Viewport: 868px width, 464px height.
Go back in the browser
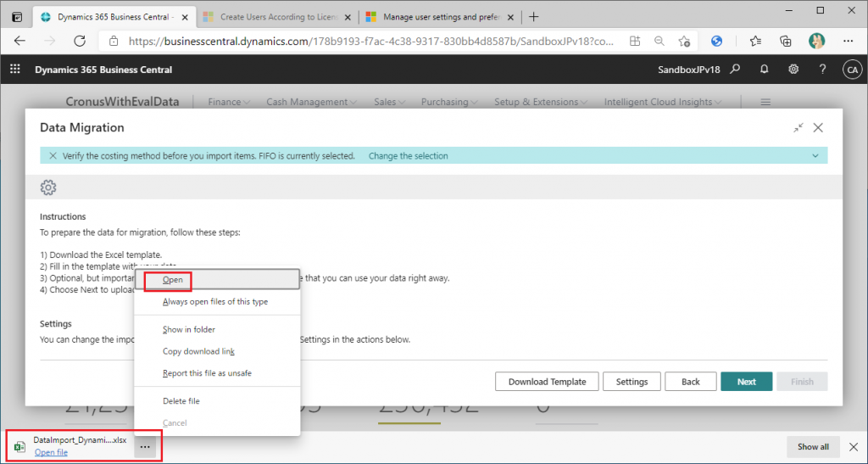click(20, 41)
